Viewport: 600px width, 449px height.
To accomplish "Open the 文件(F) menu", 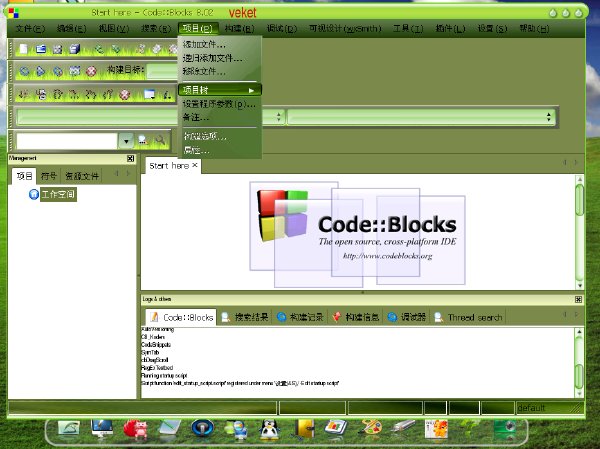I will click(30, 29).
